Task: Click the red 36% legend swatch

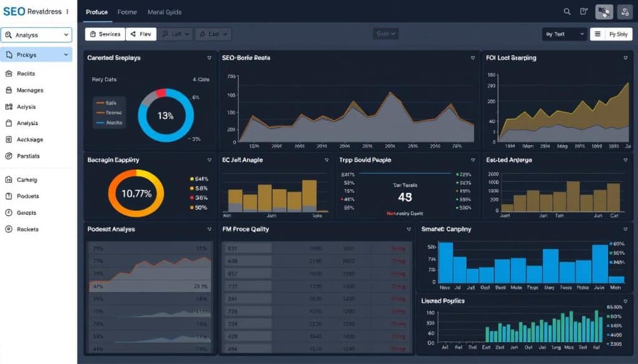Action: pyautogui.click(x=192, y=198)
